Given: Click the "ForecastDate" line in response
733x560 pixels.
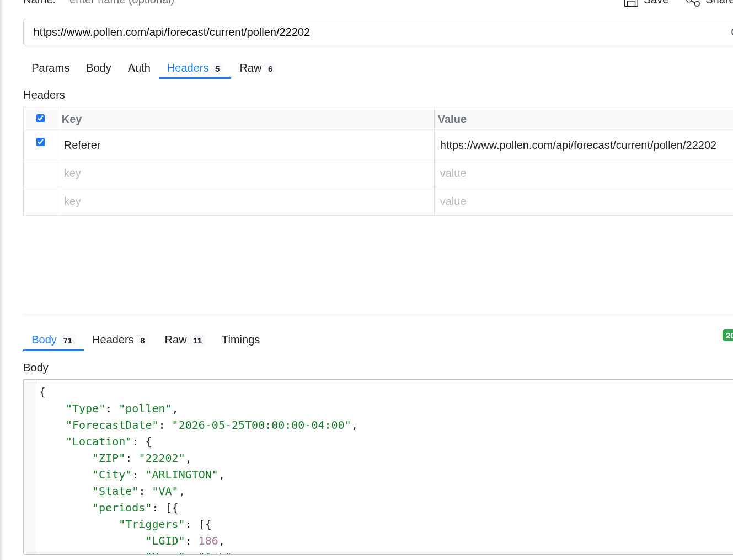Looking at the screenshot, I should point(212,425).
